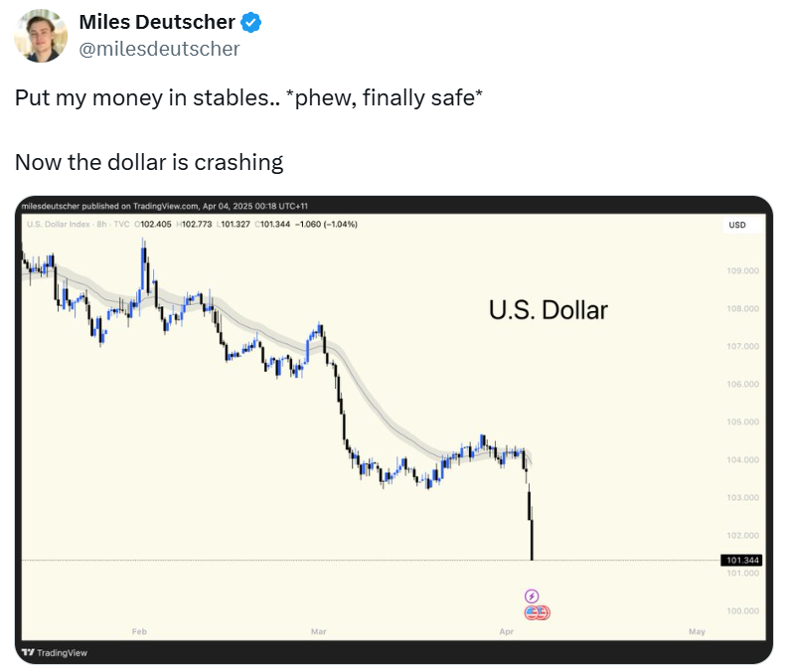Click the 101.344 current price label
The height and width of the screenshot is (672, 785).
[x=741, y=560]
